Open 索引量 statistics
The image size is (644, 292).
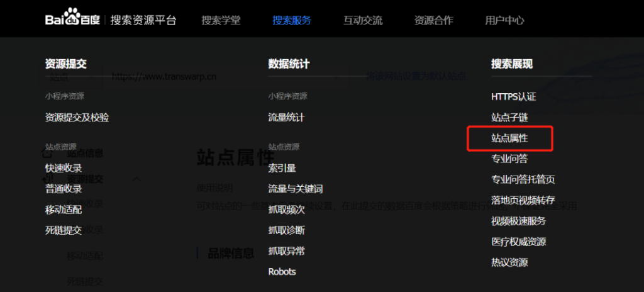point(282,168)
